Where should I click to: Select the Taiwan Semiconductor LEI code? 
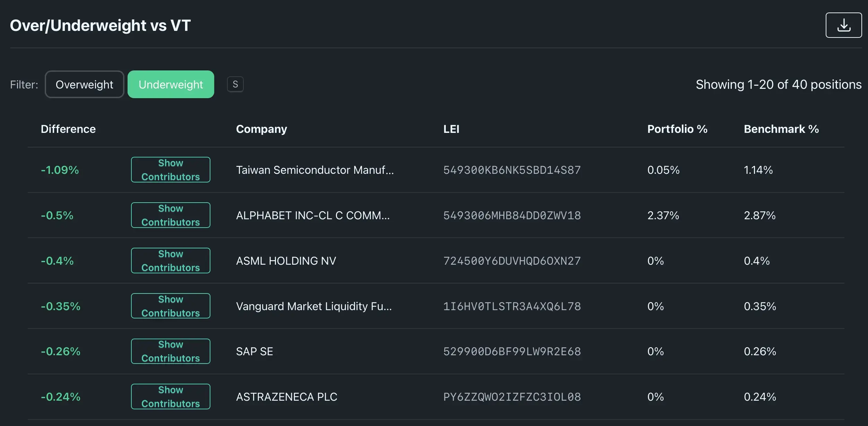pyautogui.click(x=512, y=170)
